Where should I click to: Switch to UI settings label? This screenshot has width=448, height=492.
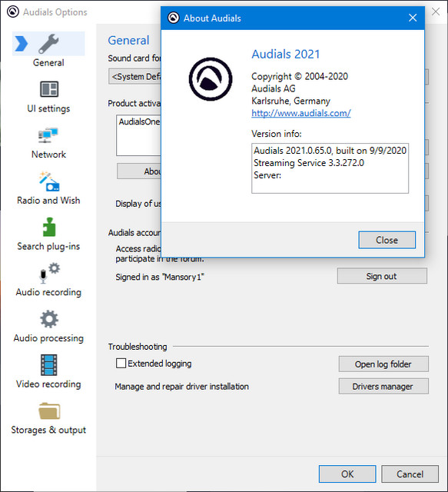pyautogui.click(x=48, y=108)
